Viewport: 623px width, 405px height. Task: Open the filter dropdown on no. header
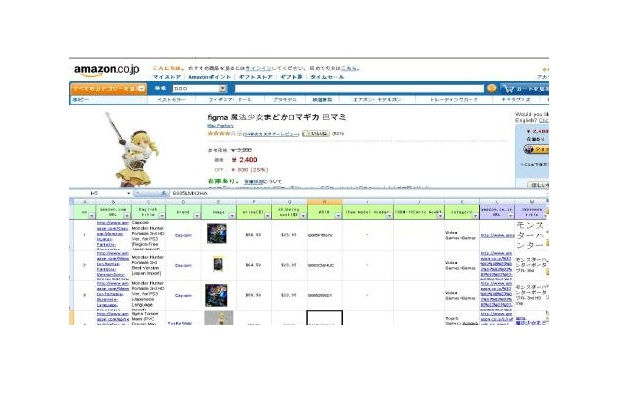[x=92, y=216]
